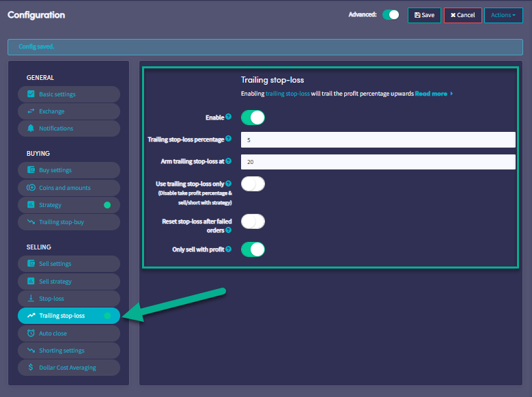The height and width of the screenshot is (397, 532).
Task: Toggle the Advanced mode switch
Action: pos(391,14)
